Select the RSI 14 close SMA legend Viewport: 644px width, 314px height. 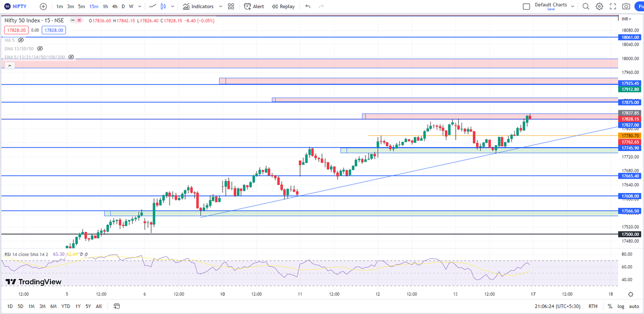26,254
